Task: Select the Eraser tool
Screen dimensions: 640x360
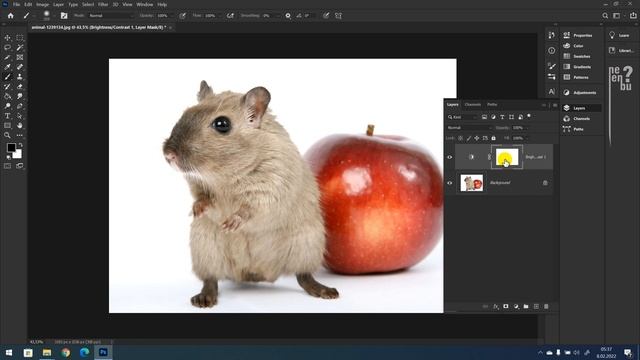Action: click(20, 87)
